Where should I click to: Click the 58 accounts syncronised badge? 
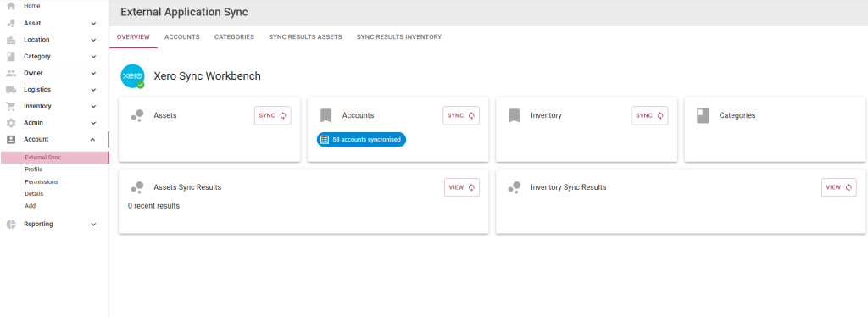click(x=361, y=139)
